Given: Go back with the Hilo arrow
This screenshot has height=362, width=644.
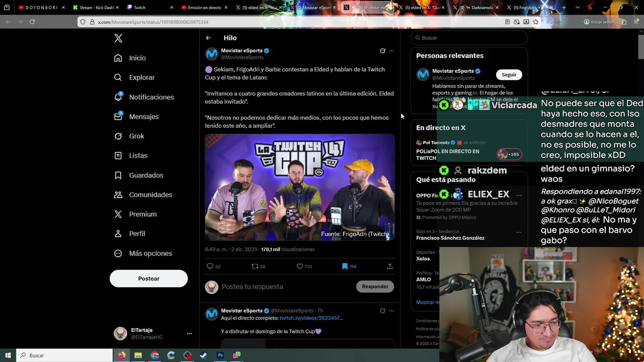Looking at the screenshot, I should coord(208,38).
